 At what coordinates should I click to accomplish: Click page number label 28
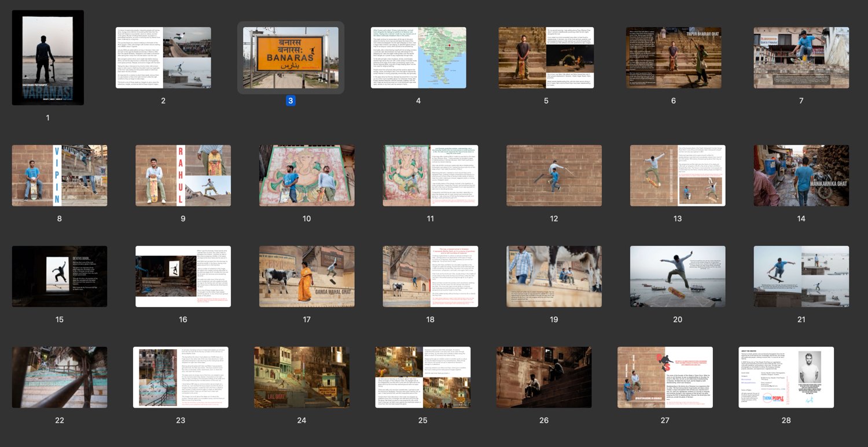pos(786,420)
